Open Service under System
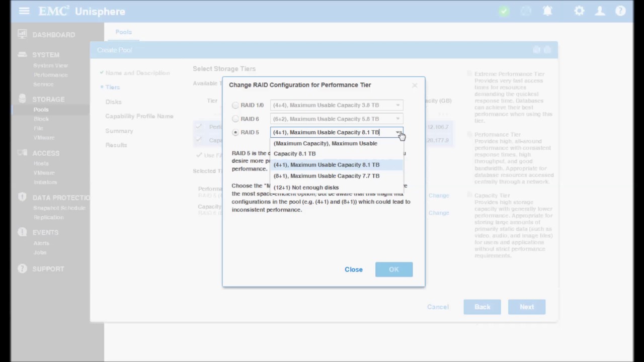 43,84
